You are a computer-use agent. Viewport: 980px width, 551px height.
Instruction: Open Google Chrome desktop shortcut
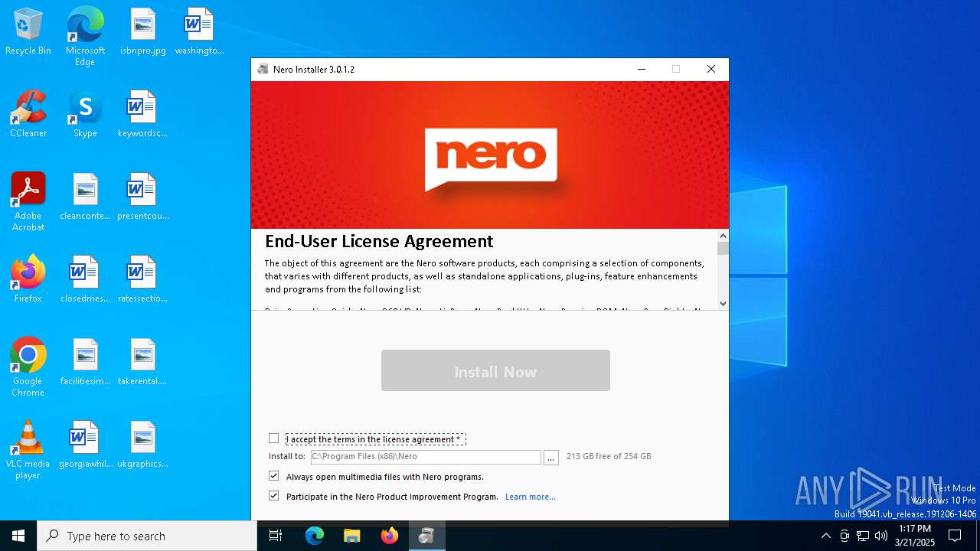point(28,367)
